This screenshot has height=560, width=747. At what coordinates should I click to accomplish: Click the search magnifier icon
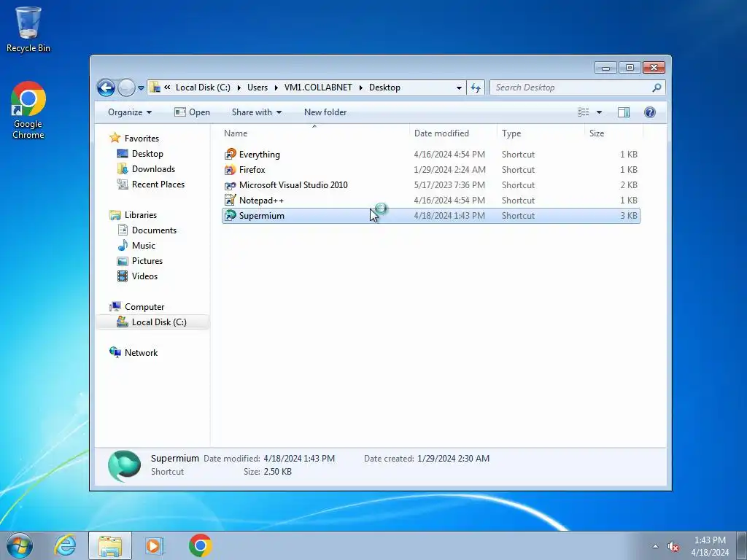(657, 87)
